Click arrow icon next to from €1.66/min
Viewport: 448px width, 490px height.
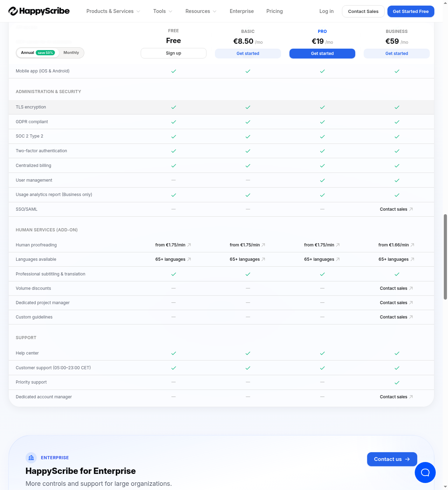[412, 245]
